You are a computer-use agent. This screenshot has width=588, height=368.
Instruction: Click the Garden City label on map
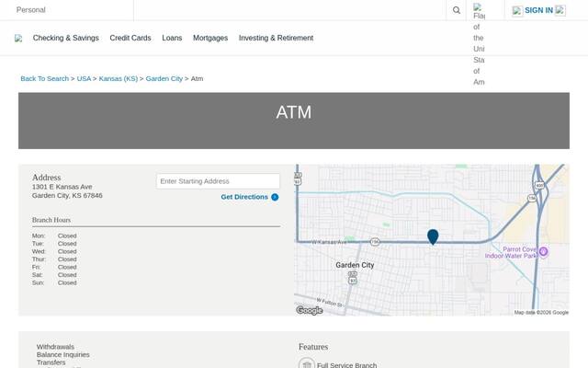pos(355,265)
